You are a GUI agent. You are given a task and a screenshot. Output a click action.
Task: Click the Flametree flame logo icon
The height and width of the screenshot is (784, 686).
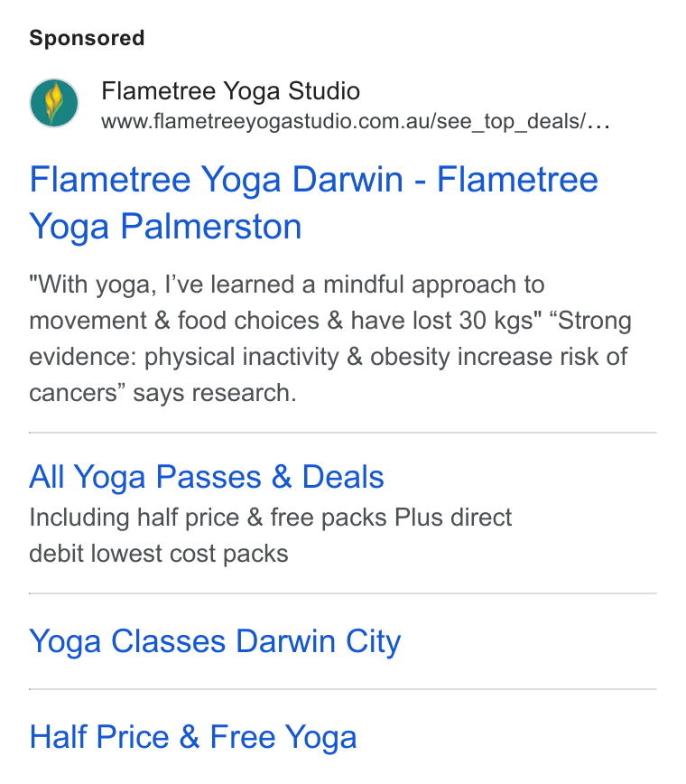pos(54,103)
